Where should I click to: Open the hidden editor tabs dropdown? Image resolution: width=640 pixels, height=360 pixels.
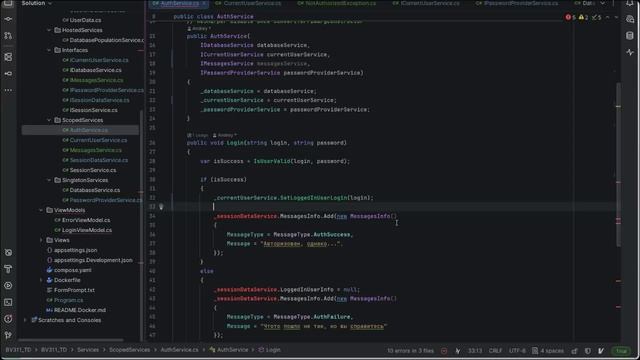[603, 3]
